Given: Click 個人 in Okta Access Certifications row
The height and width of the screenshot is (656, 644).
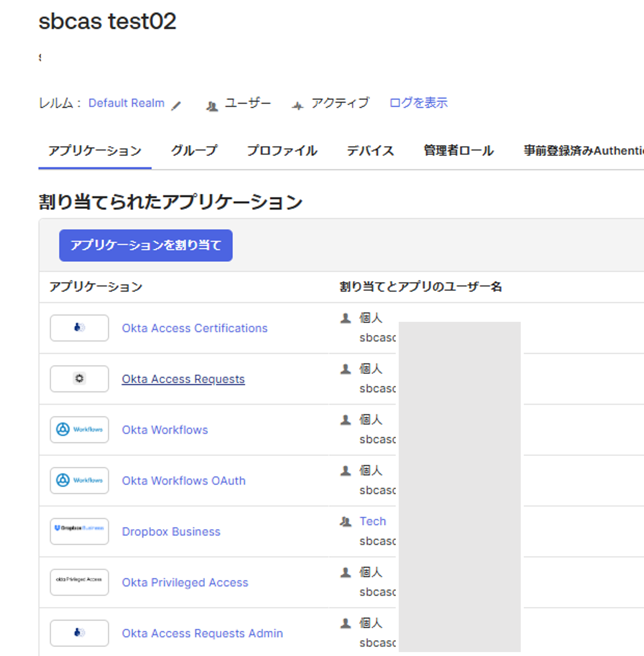Looking at the screenshot, I should click(x=371, y=318).
